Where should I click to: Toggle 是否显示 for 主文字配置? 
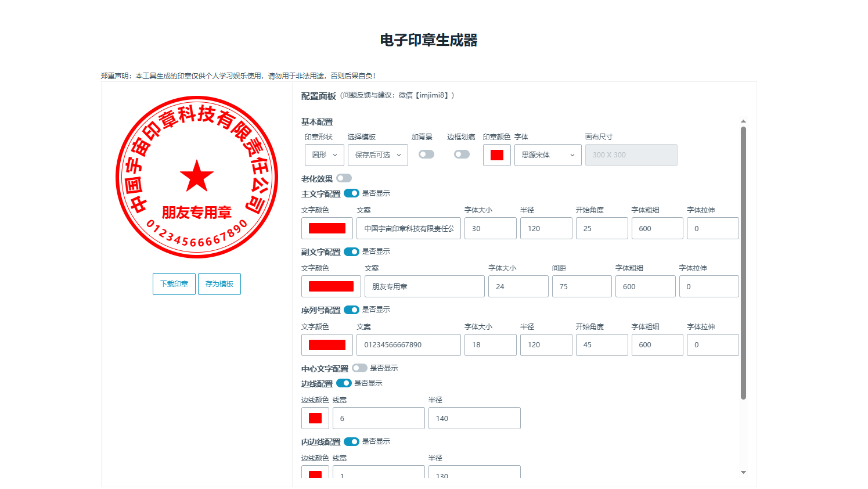[x=352, y=193]
